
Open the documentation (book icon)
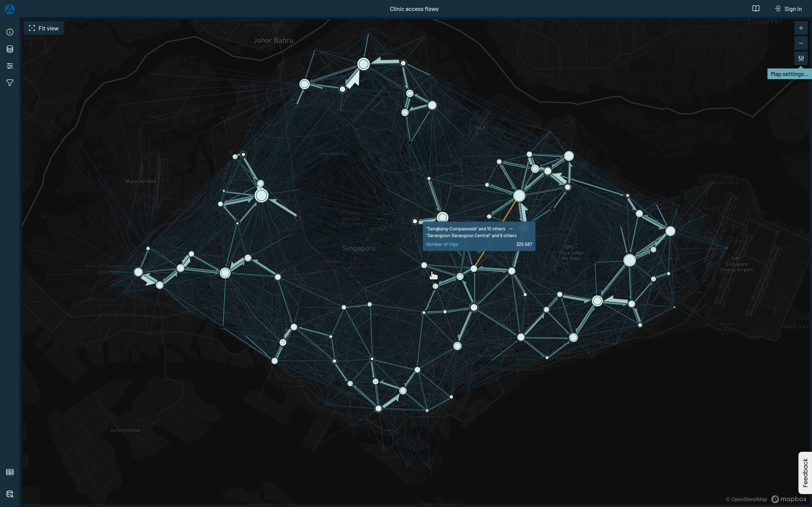click(x=756, y=8)
